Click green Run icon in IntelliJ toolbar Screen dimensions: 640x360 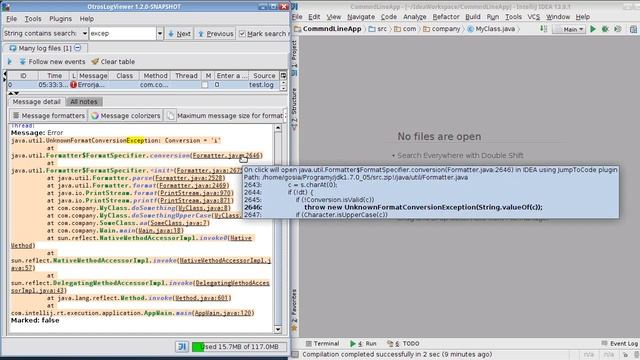593,29
